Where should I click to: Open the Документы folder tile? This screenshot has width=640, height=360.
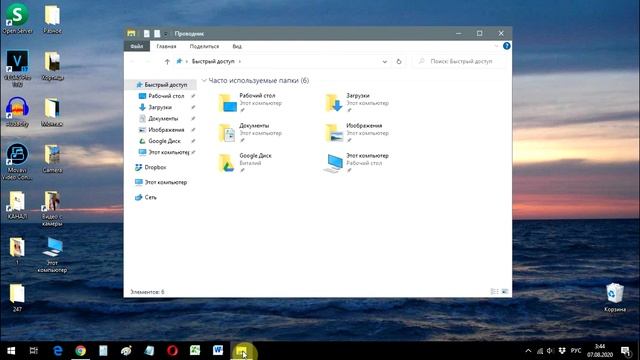[250, 133]
